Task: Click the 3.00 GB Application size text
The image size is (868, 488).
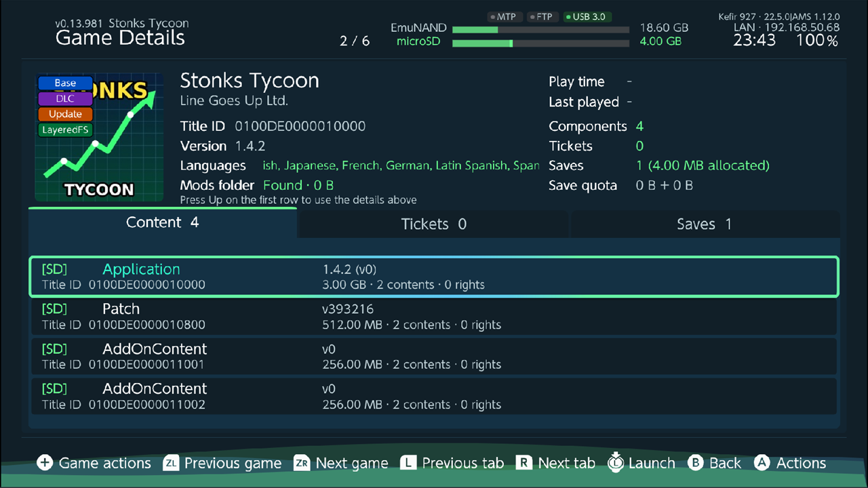Action: [x=344, y=285]
